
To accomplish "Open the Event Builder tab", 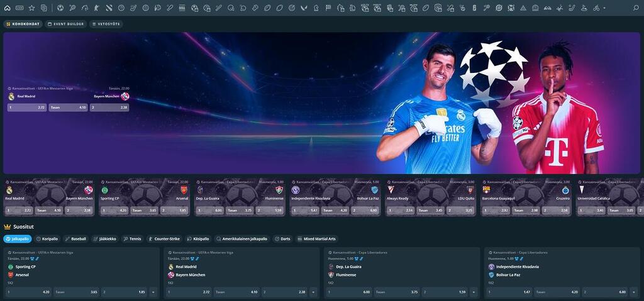I will [x=65, y=25].
